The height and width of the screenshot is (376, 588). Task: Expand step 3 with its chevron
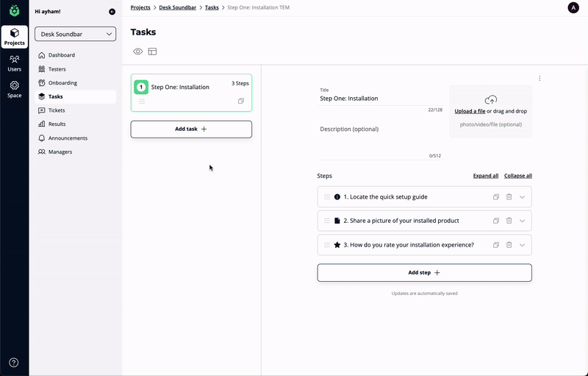coord(522,245)
